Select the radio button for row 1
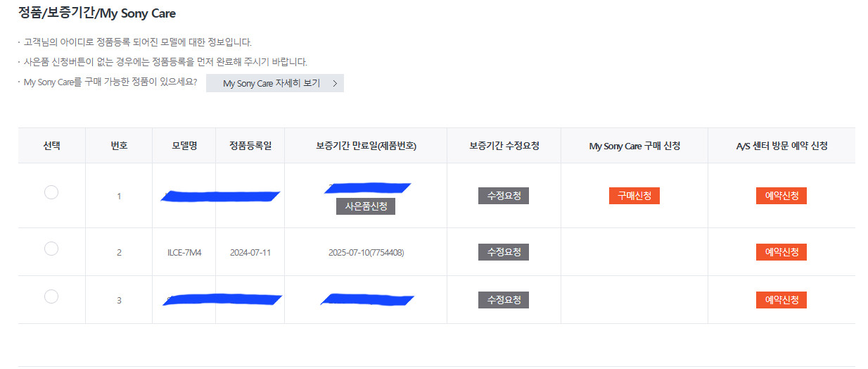 (51, 192)
